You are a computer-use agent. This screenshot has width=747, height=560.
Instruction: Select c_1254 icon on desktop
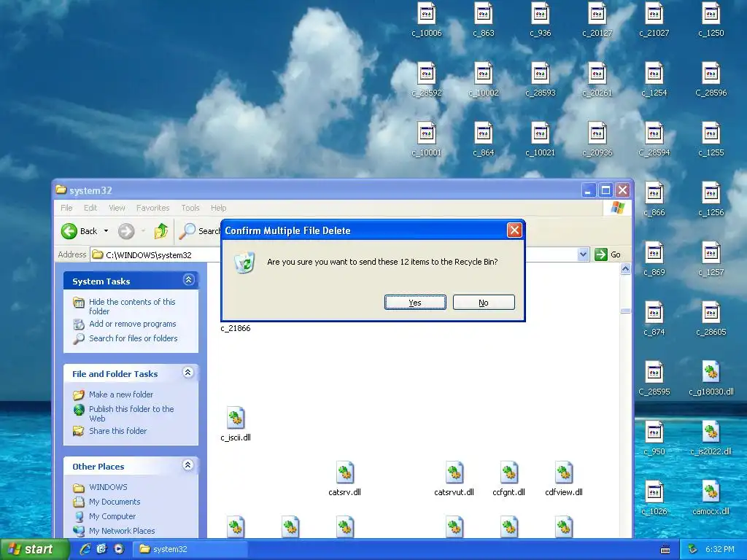(x=654, y=74)
